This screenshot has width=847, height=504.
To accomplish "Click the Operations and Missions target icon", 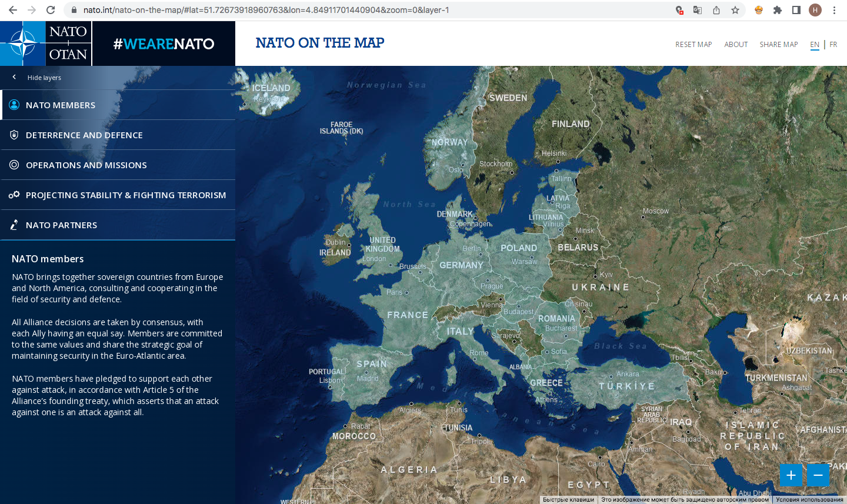I will tap(14, 165).
